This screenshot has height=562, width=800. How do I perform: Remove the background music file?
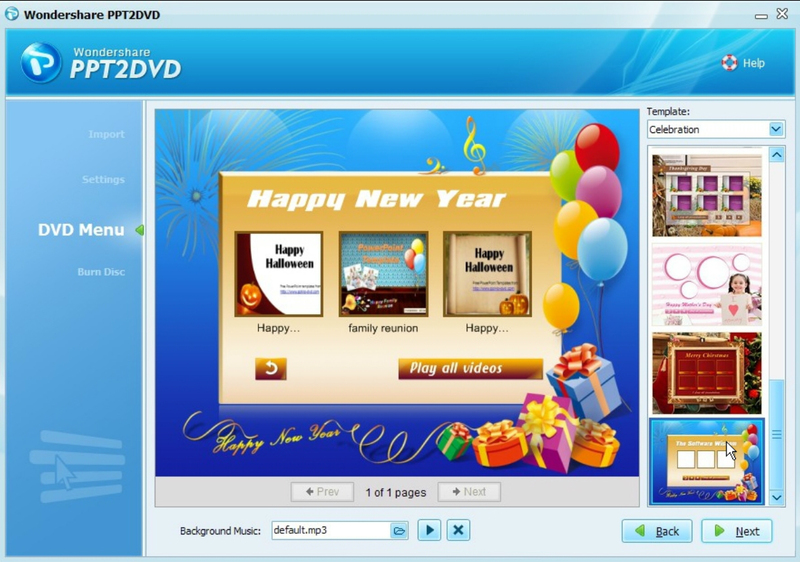coord(458,530)
